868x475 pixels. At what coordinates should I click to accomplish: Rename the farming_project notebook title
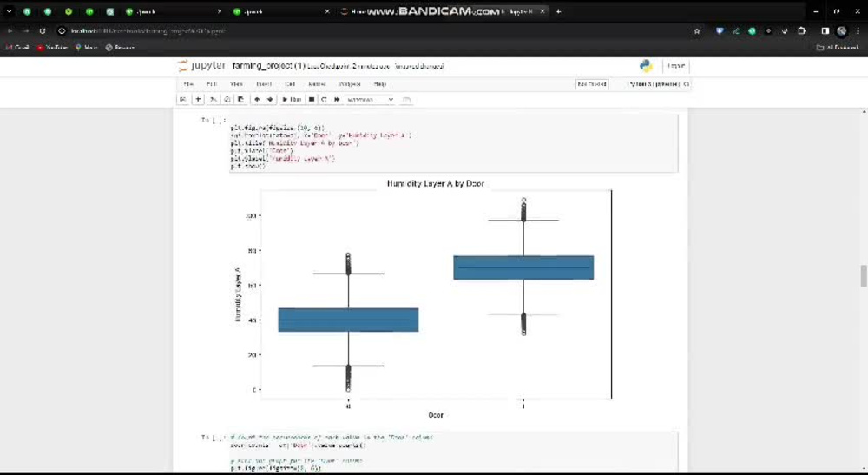pyautogui.click(x=268, y=66)
